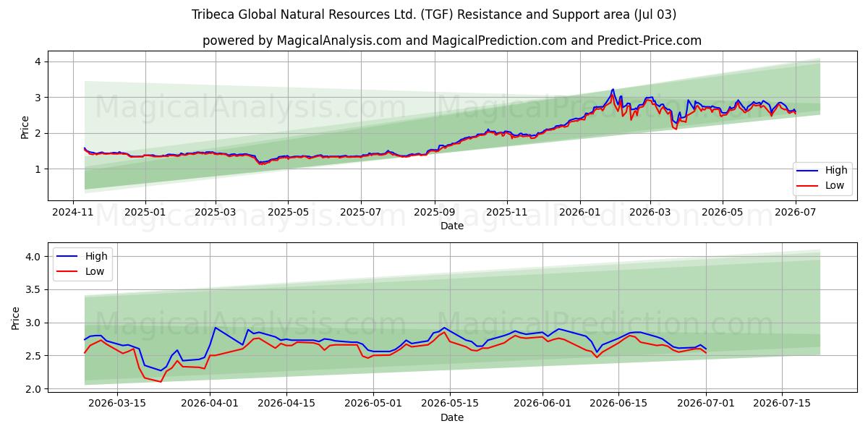Screen dimensions: 868x434
Task: Click the top chart '2026-01' date label
Action: point(579,213)
